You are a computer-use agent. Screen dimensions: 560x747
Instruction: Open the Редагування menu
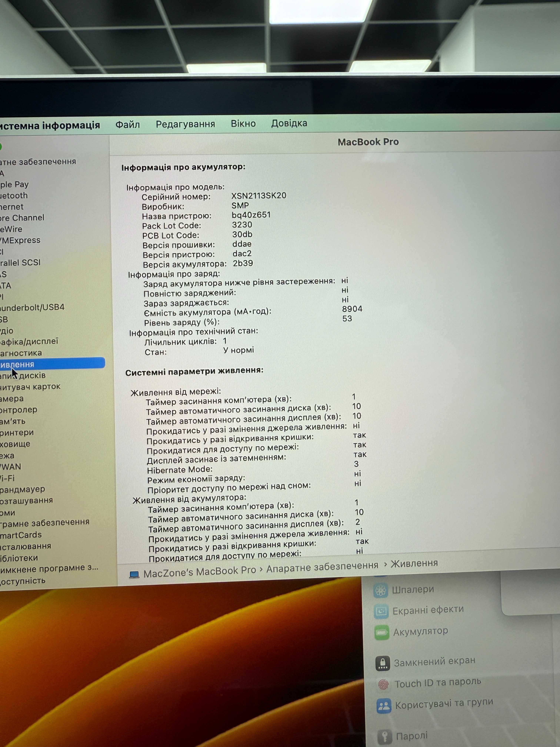(185, 124)
